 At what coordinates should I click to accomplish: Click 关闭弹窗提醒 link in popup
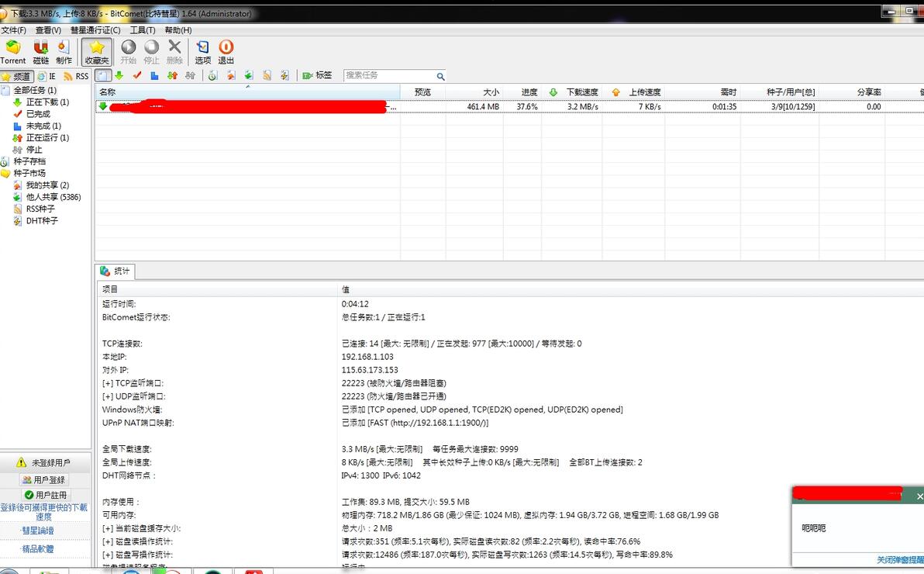click(x=900, y=559)
